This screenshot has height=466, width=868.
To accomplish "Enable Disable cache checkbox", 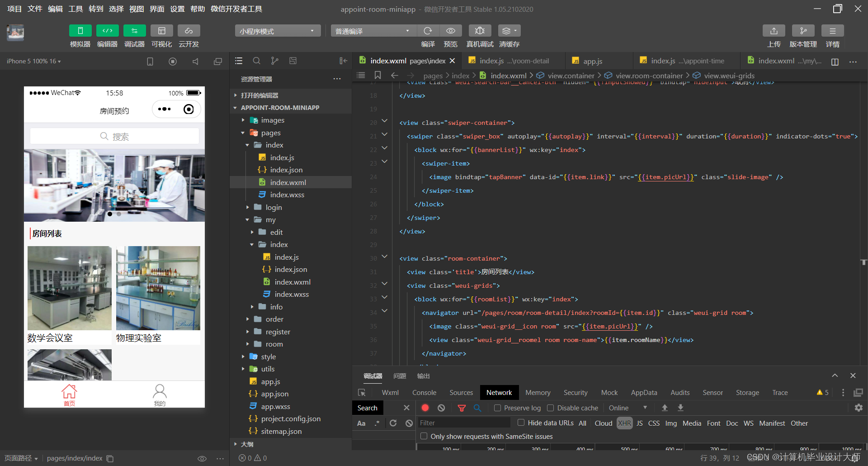I will [550, 408].
